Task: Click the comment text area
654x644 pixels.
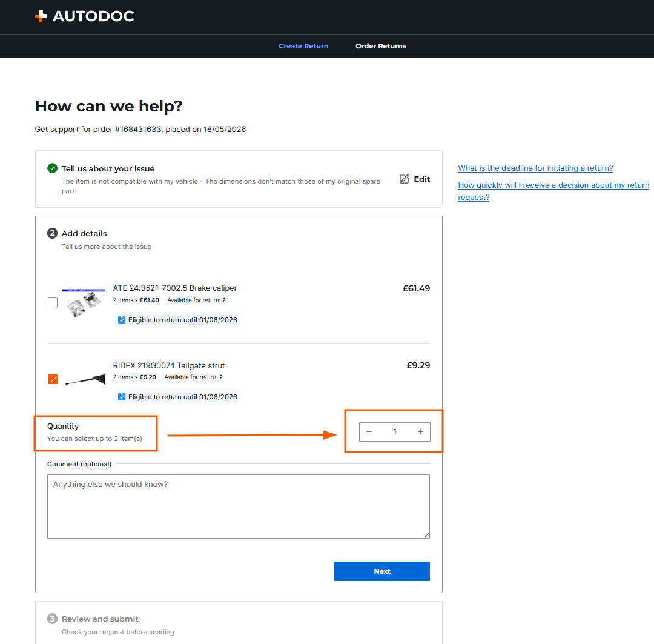Action: tap(239, 506)
